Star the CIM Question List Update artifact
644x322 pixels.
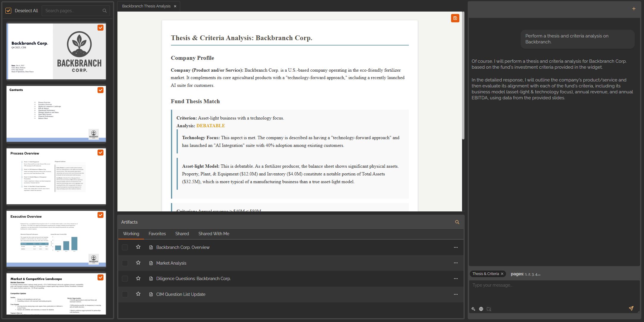point(138,294)
